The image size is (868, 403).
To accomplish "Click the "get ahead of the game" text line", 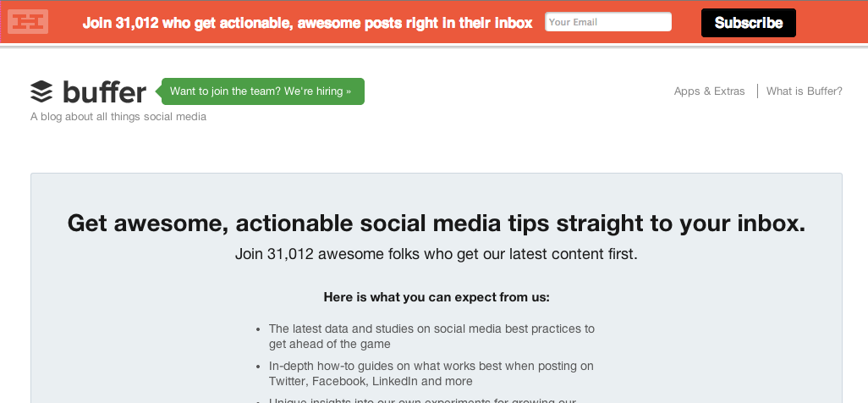I will pos(329,344).
